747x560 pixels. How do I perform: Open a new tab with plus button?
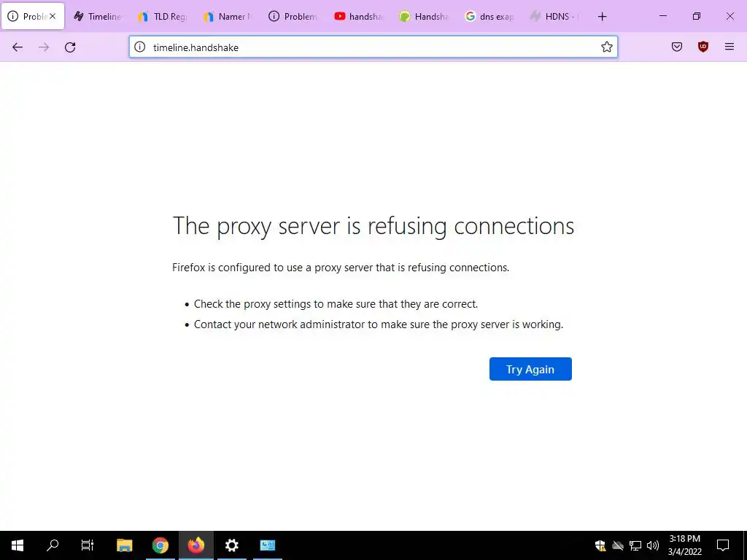(602, 17)
